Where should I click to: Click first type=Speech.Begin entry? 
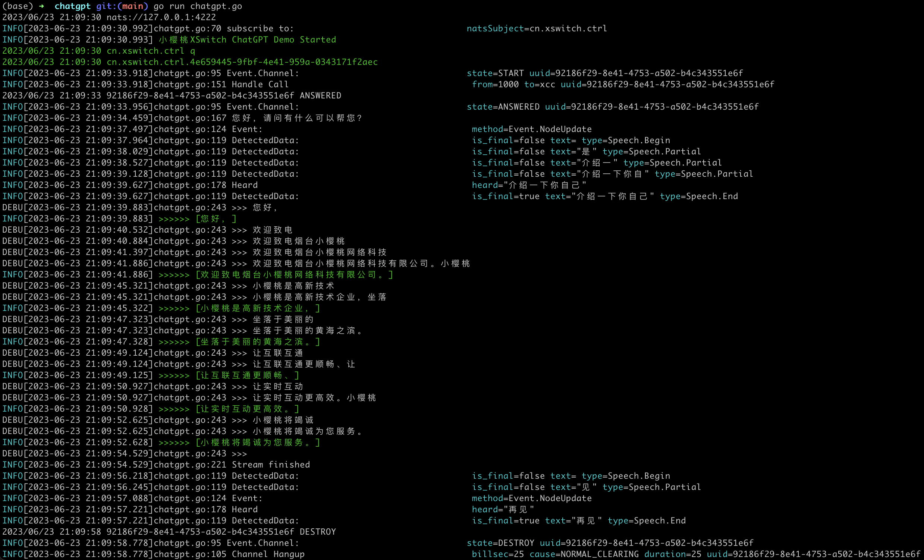[625, 140]
